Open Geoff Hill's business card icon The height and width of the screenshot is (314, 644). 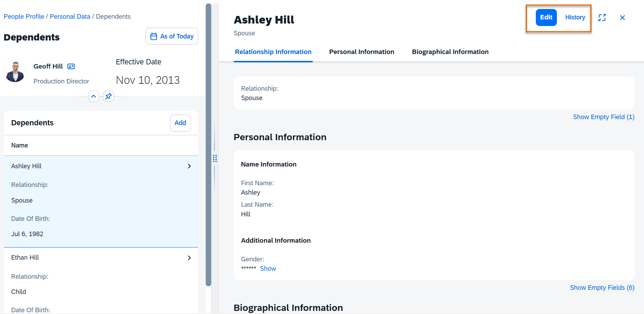[x=71, y=66]
